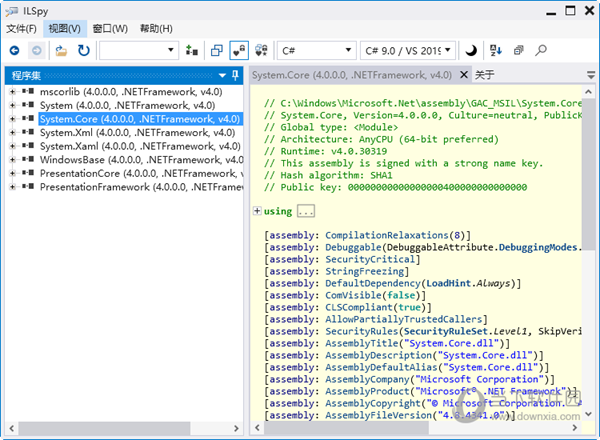600x440 pixels.
Task: Open 程序集 panel options dropdown arrow
Action: click(222, 75)
